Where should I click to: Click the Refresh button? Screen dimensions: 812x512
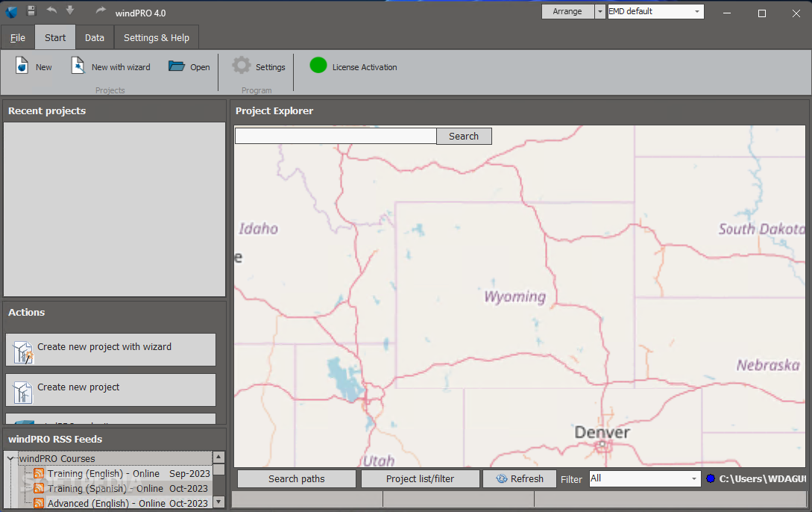pos(520,479)
